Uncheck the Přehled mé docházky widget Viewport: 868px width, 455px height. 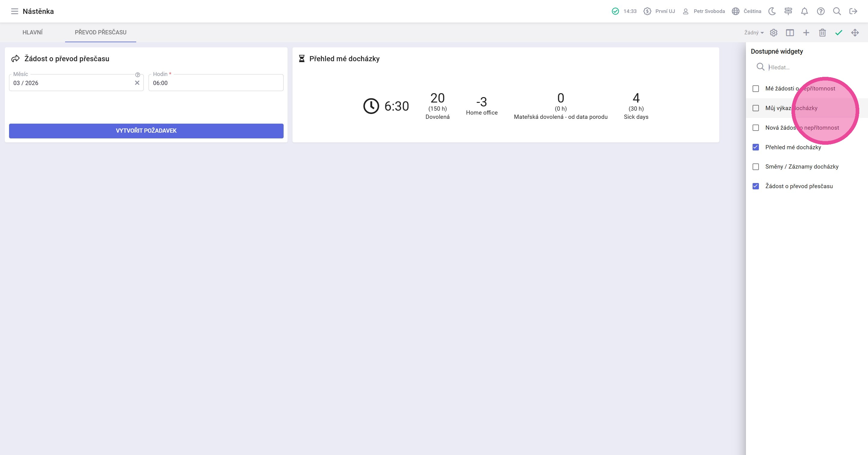point(756,147)
